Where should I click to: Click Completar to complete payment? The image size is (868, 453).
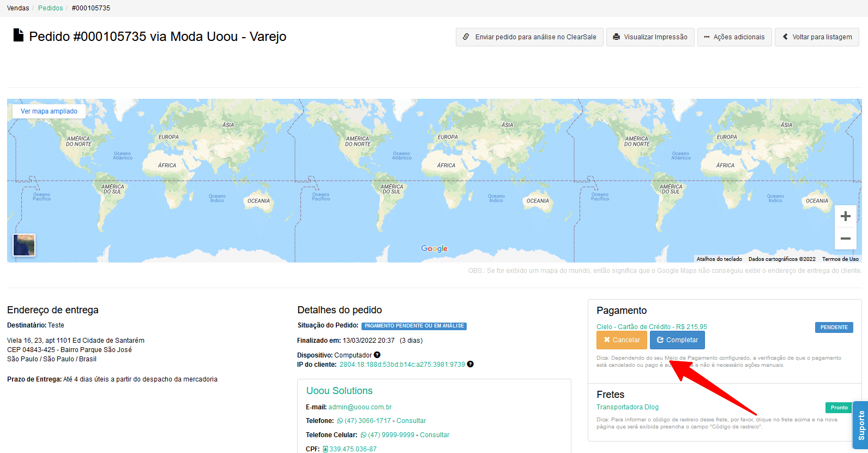click(677, 340)
